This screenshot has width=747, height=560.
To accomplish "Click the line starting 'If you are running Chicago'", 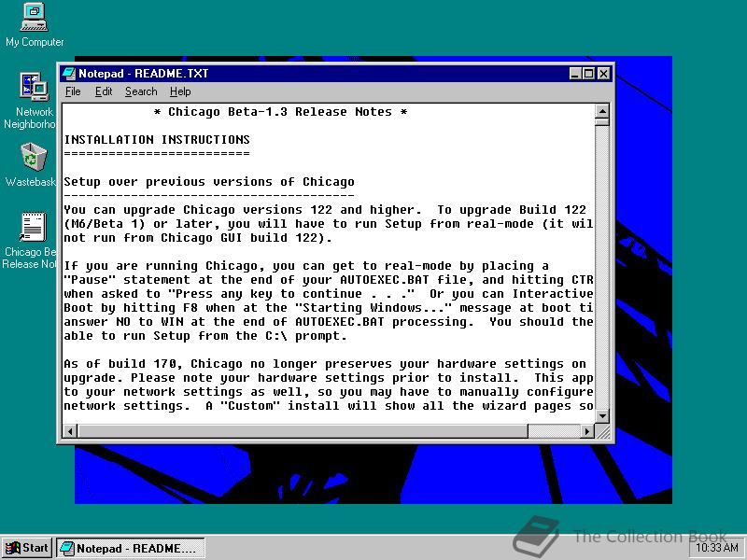I will pos(306,266).
